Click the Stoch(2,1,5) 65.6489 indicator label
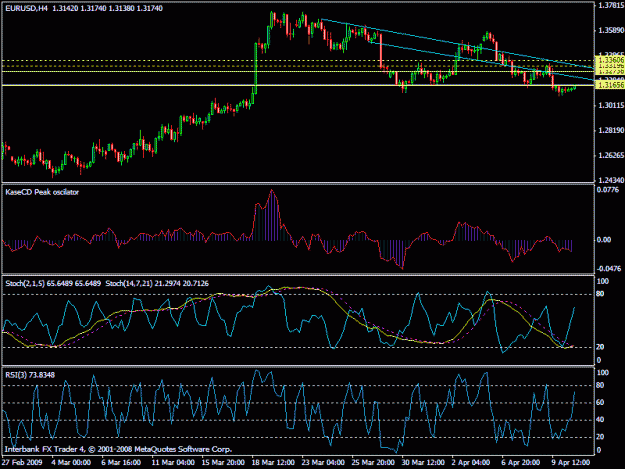Screen dimensions: 625x469 (53, 283)
